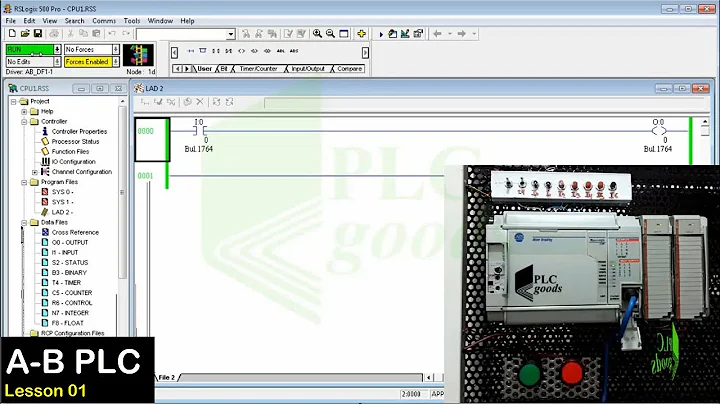Collapse the Controller folder node
The image size is (720, 404).
click(x=24, y=122)
